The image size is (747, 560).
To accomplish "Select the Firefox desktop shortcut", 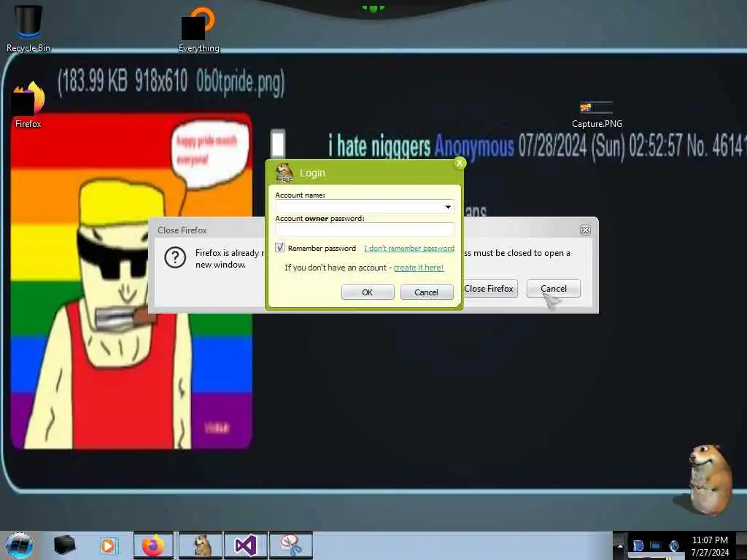I will (28, 105).
